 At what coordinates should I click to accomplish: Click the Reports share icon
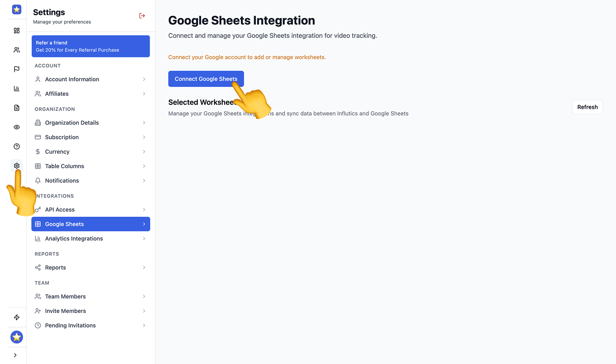[38, 267]
